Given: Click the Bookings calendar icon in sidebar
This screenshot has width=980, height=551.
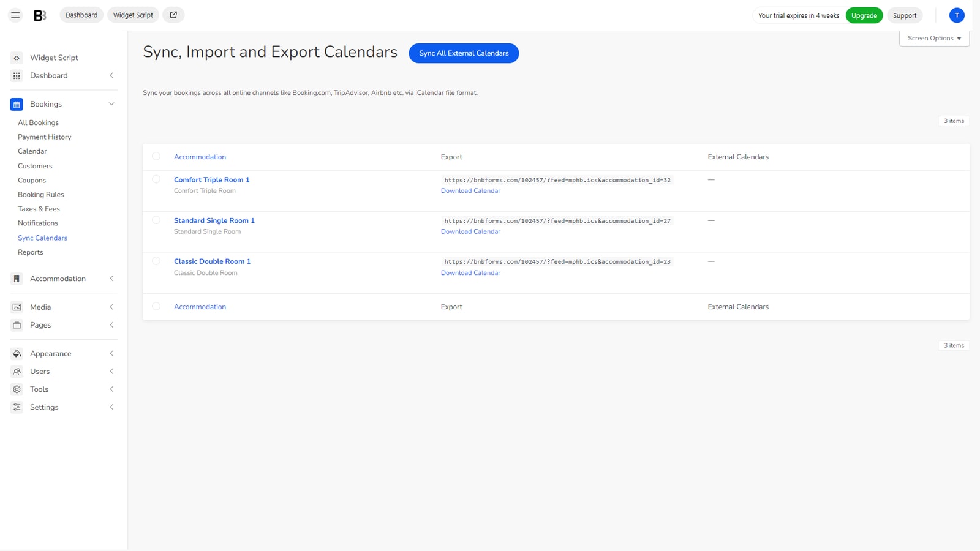Looking at the screenshot, I should point(16,104).
